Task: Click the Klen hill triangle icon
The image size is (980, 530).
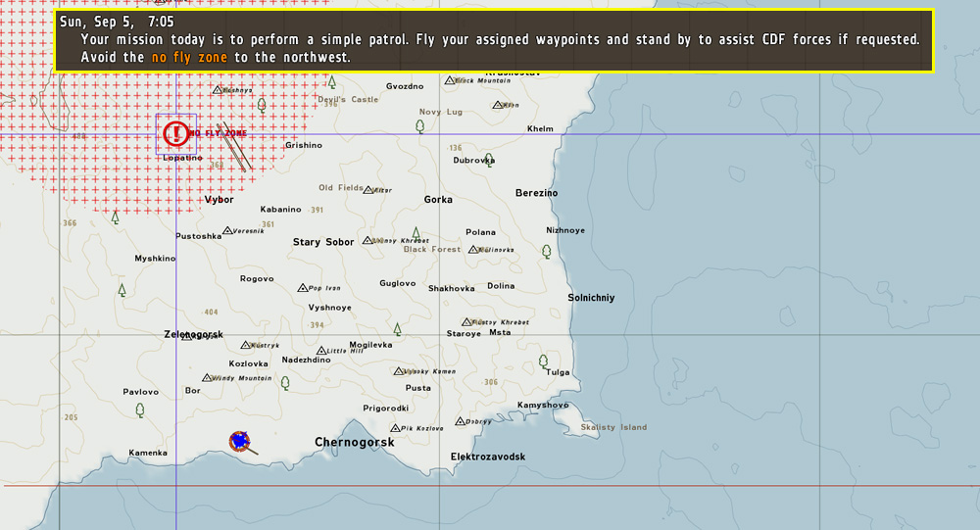Action: coord(498,105)
